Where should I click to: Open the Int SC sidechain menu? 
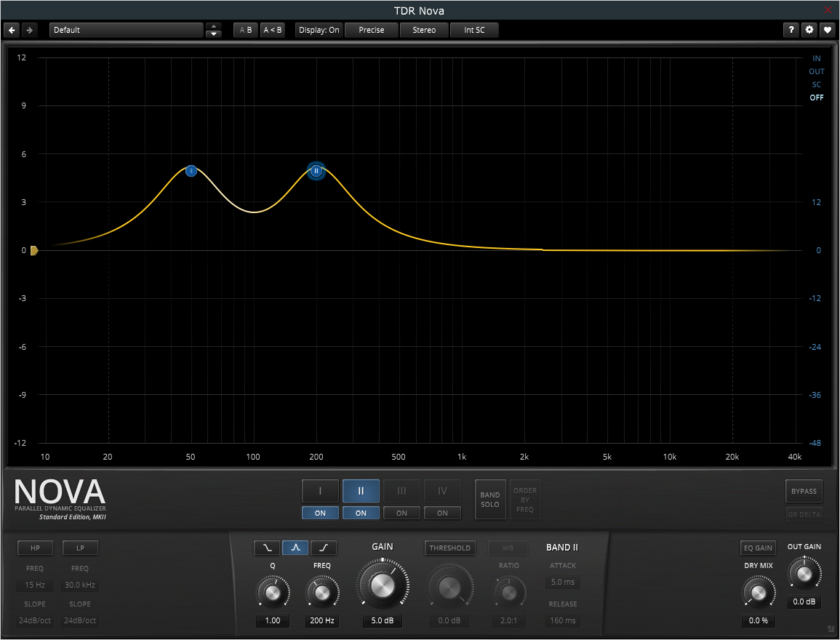[x=474, y=30]
